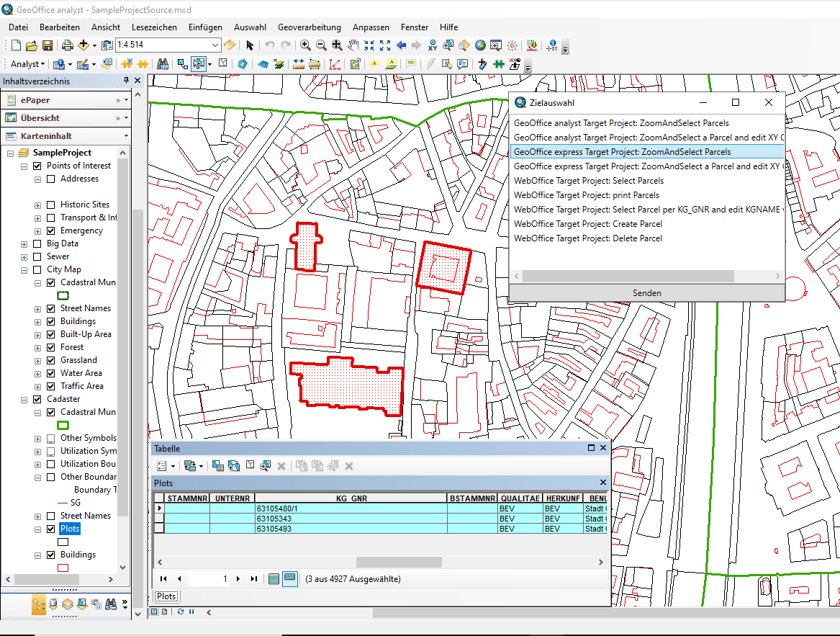Uncheck the Emergency layer checkbox
The height and width of the screenshot is (636, 840).
pos(51,230)
